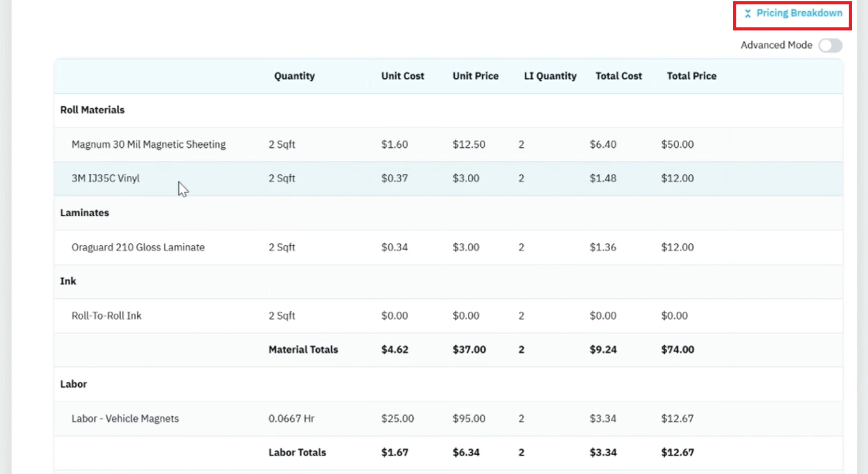This screenshot has width=868, height=474.
Task: Click the $95.00 labor unit price
Action: (x=469, y=419)
